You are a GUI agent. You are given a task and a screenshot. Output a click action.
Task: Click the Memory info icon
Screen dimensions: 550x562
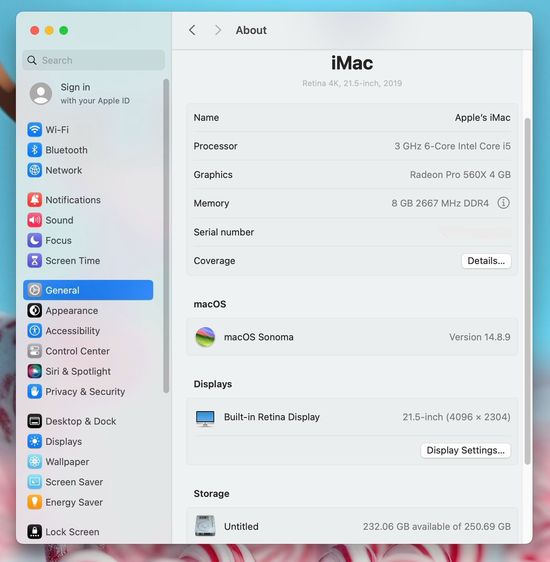503,203
